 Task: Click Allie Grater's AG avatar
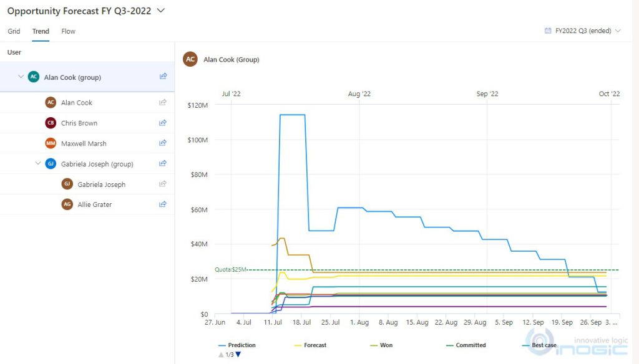(x=67, y=204)
